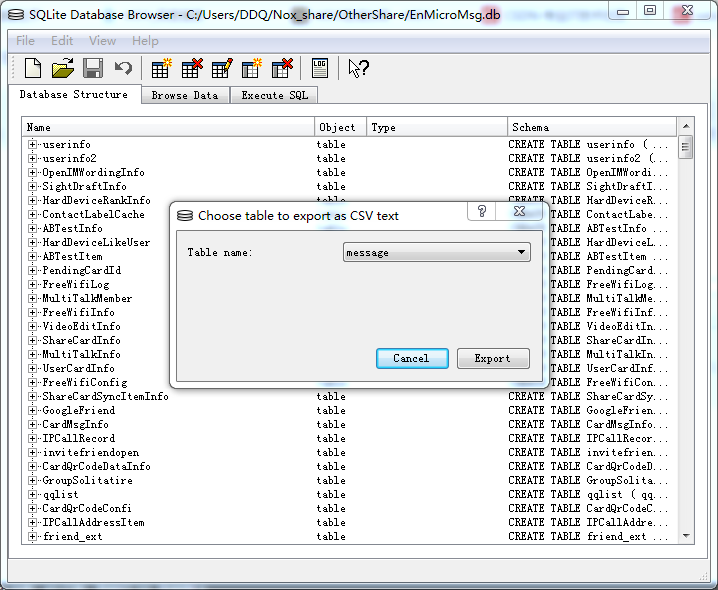The height and width of the screenshot is (590, 718).
Task: Select the FreeWifiLog tree row
Action: pyautogui.click(x=76, y=284)
